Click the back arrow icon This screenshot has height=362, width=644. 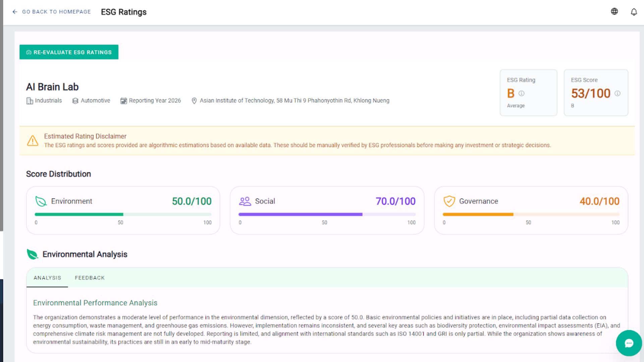pyautogui.click(x=15, y=12)
